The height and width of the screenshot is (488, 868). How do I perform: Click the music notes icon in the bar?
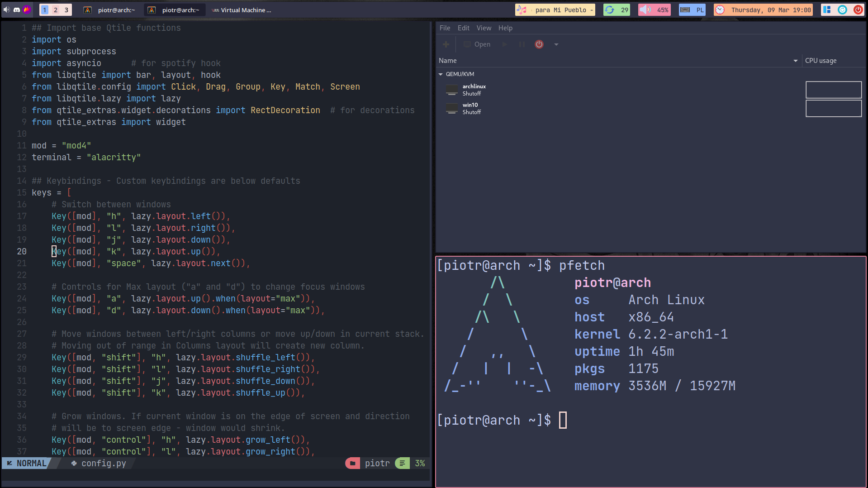click(x=522, y=10)
